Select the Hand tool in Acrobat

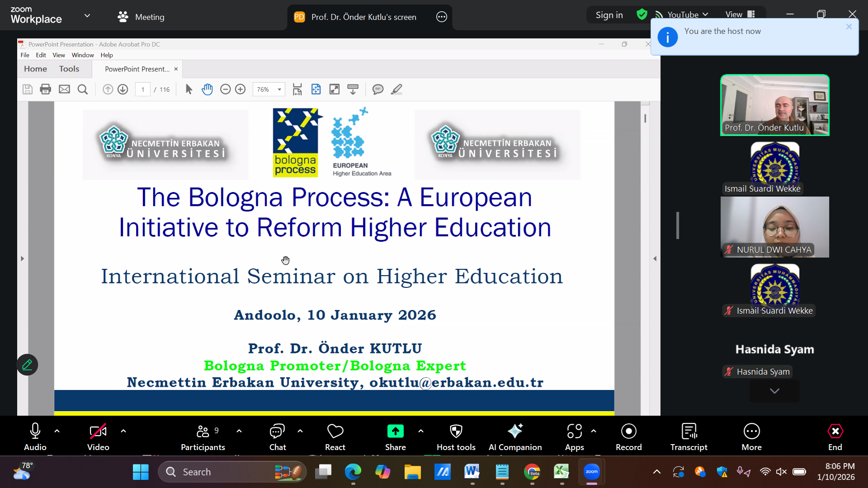[x=207, y=89]
